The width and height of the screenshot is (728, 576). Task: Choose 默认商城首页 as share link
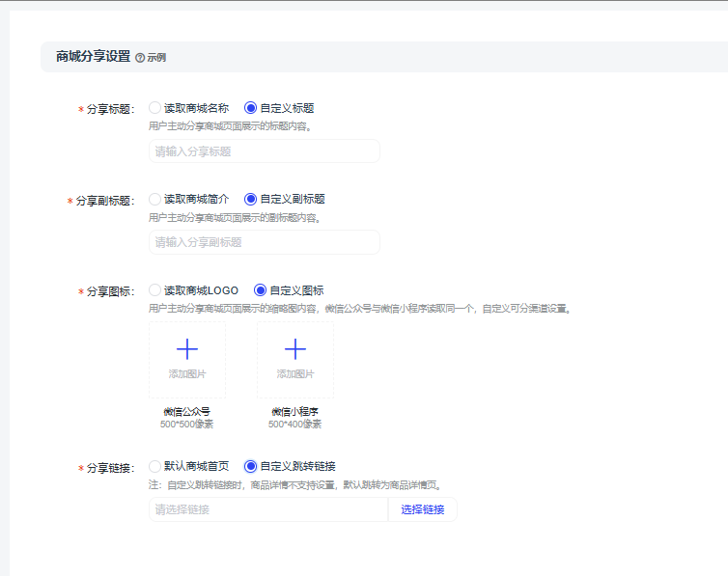point(155,466)
